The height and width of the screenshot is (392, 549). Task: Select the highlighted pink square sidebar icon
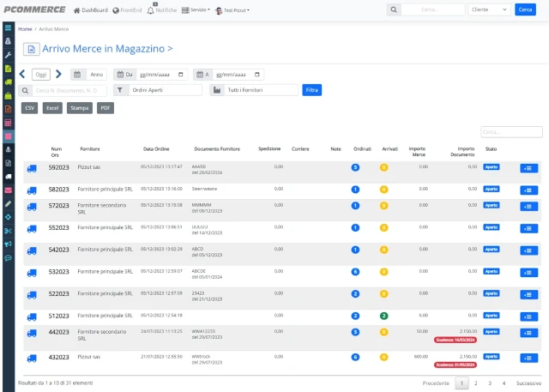click(x=8, y=136)
